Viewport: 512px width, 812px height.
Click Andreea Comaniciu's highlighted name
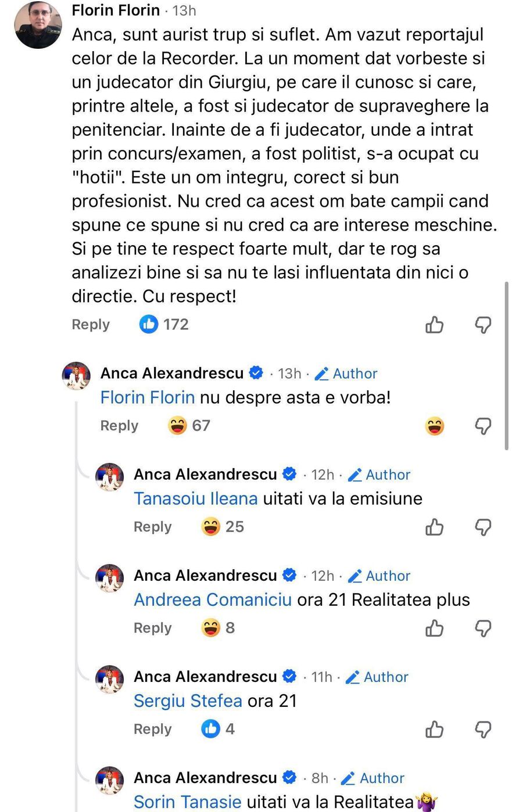click(x=212, y=599)
